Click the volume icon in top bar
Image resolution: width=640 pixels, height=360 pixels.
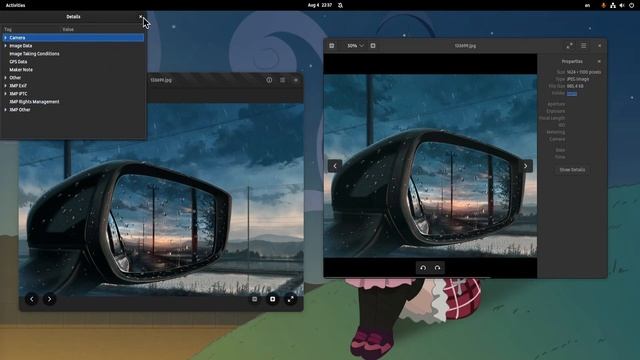[622, 5]
